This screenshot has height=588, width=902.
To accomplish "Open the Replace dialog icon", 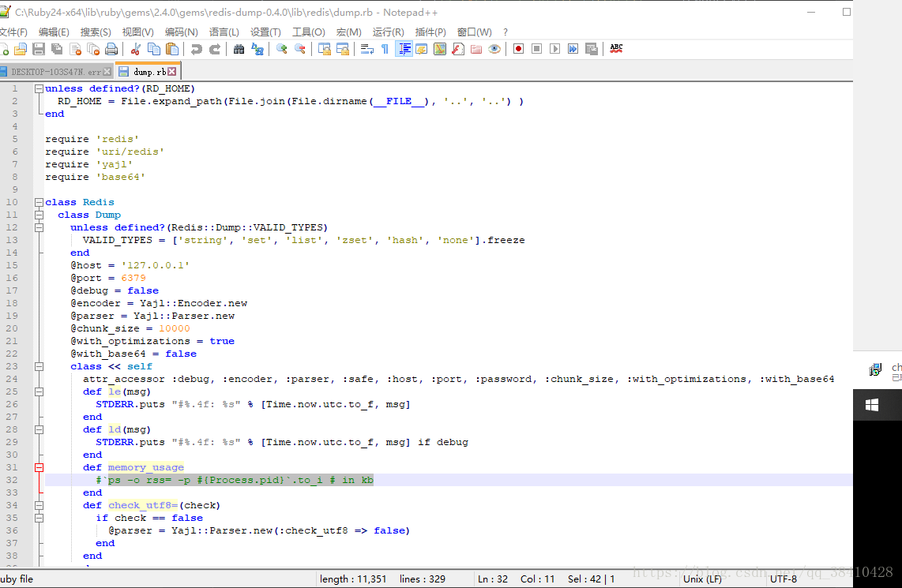I will tap(257, 50).
